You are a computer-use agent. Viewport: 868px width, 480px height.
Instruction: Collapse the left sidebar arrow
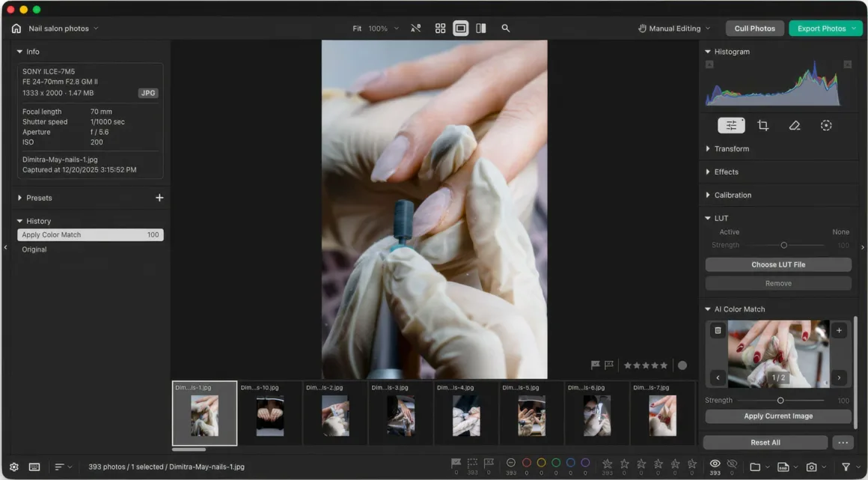click(5, 247)
